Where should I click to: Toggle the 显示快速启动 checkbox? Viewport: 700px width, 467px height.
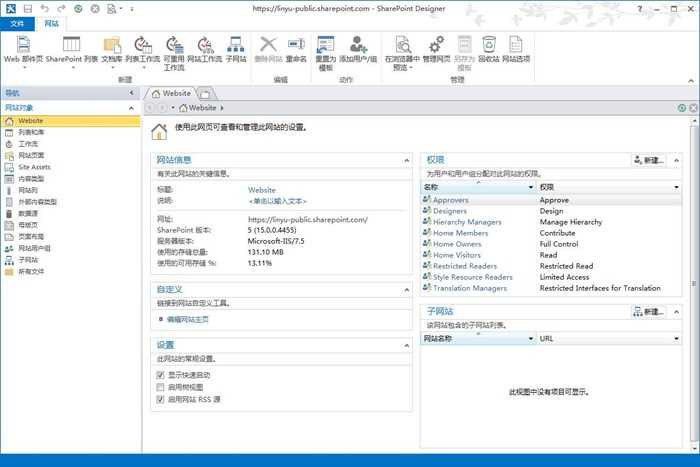(160, 375)
